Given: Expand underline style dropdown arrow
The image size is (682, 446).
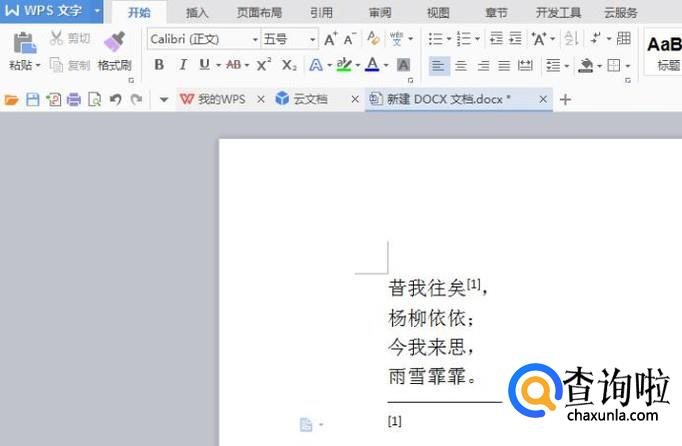Looking at the screenshot, I should tap(218, 66).
